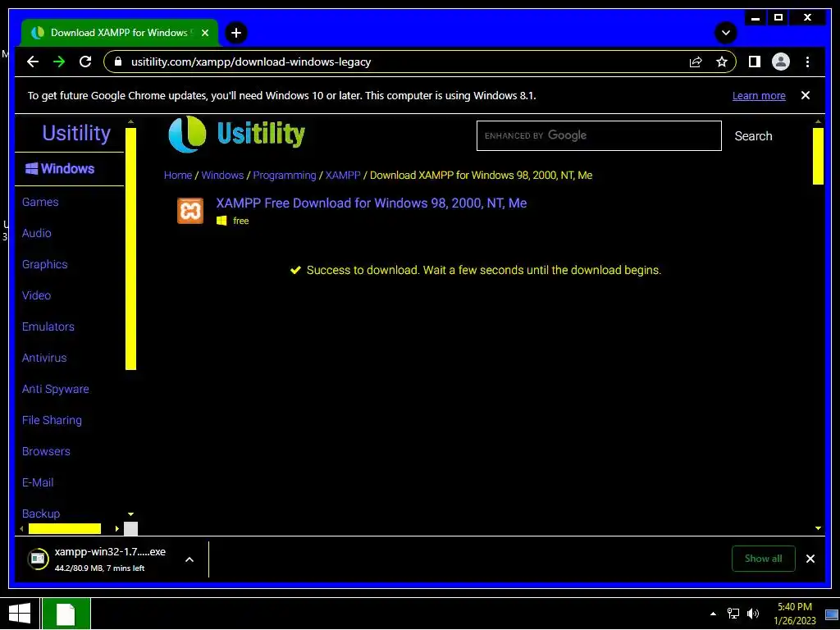Click the address bar URL
This screenshot has width=840, height=630.
(x=251, y=62)
